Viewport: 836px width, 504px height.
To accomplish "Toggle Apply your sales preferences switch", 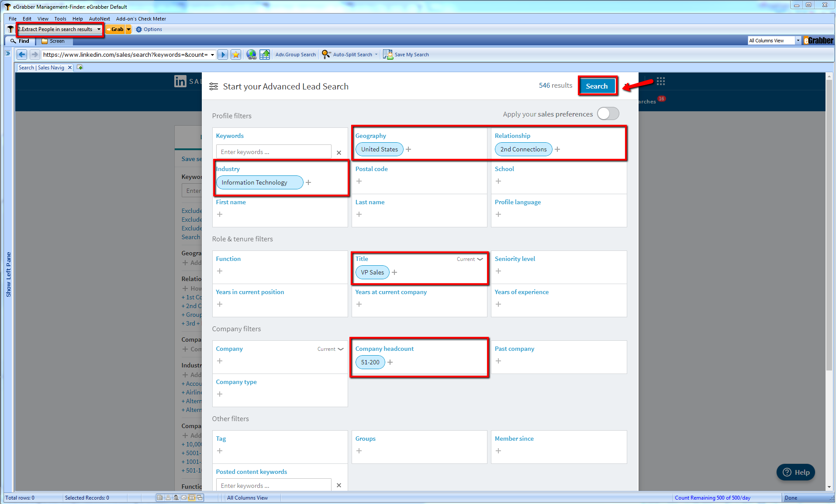I will 608,113.
